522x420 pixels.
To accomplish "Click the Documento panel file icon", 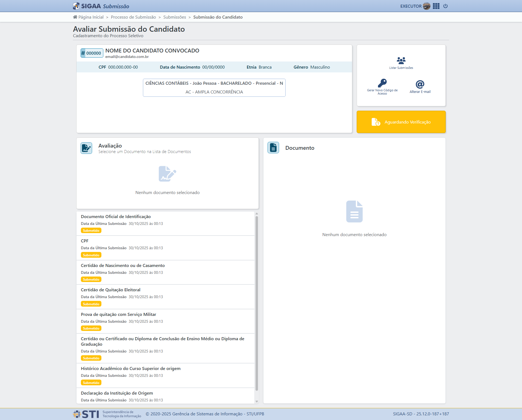I will pyautogui.click(x=273, y=148).
